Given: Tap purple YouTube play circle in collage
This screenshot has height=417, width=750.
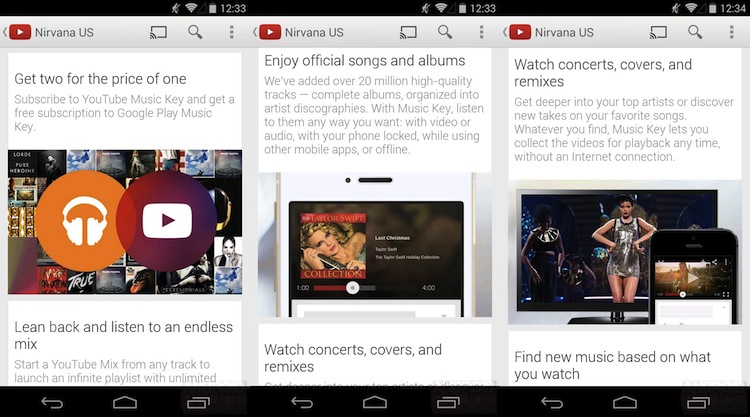Looking at the screenshot, I should pyautogui.click(x=168, y=220).
